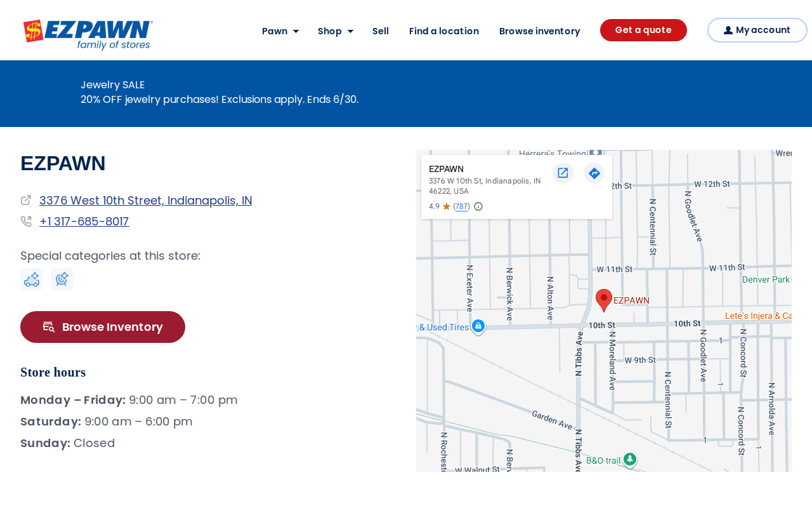Open the vehicle category icon under special categories
This screenshot has height=508, width=812.
pos(32,279)
